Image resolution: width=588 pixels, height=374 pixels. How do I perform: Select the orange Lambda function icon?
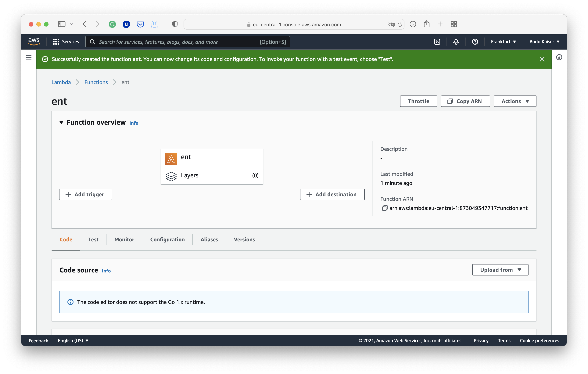click(171, 158)
